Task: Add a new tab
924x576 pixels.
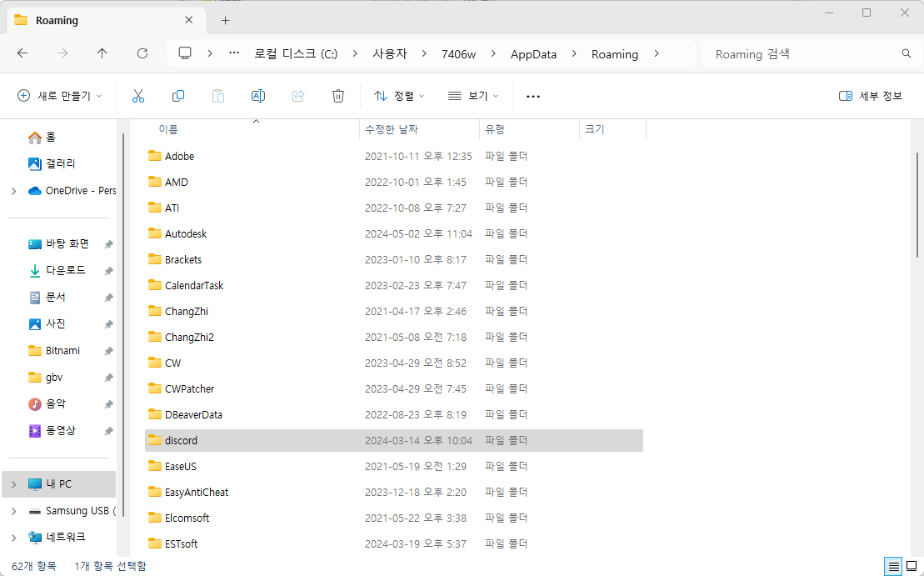Action: [x=225, y=21]
